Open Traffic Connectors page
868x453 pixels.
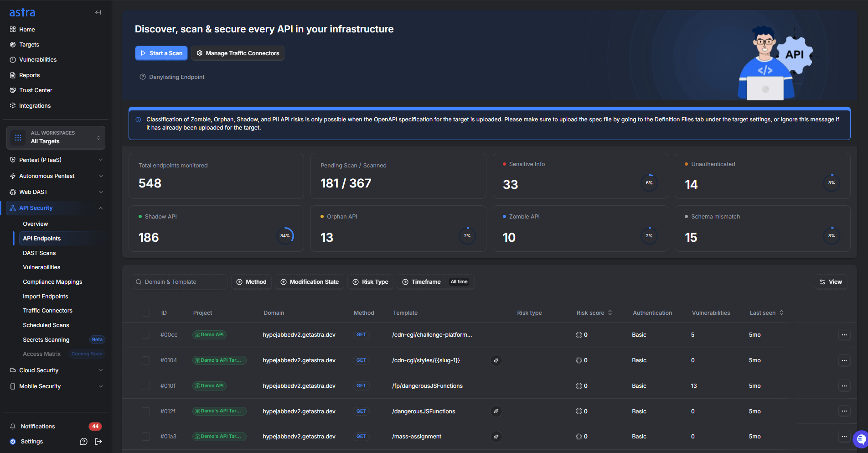(47, 311)
